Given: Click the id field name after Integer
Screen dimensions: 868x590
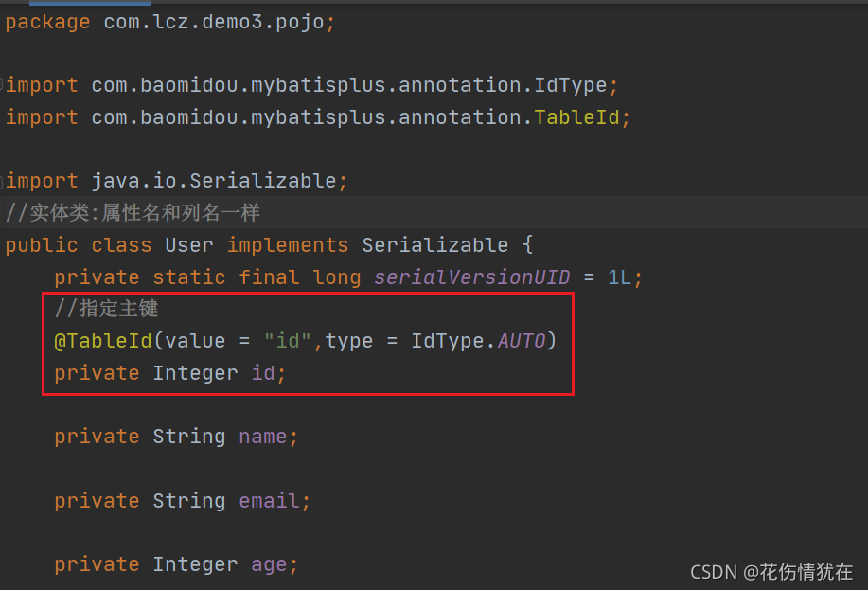Looking at the screenshot, I should [x=263, y=373].
